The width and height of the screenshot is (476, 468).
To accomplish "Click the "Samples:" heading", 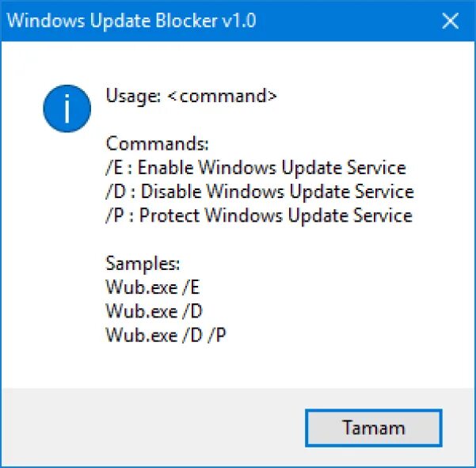I will click(143, 263).
